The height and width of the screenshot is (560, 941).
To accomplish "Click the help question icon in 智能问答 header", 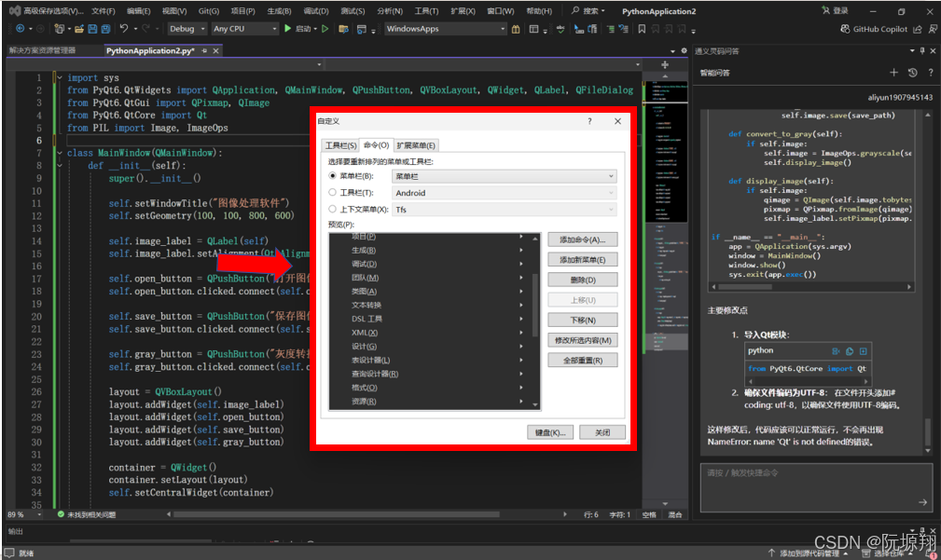I will pos(931,73).
